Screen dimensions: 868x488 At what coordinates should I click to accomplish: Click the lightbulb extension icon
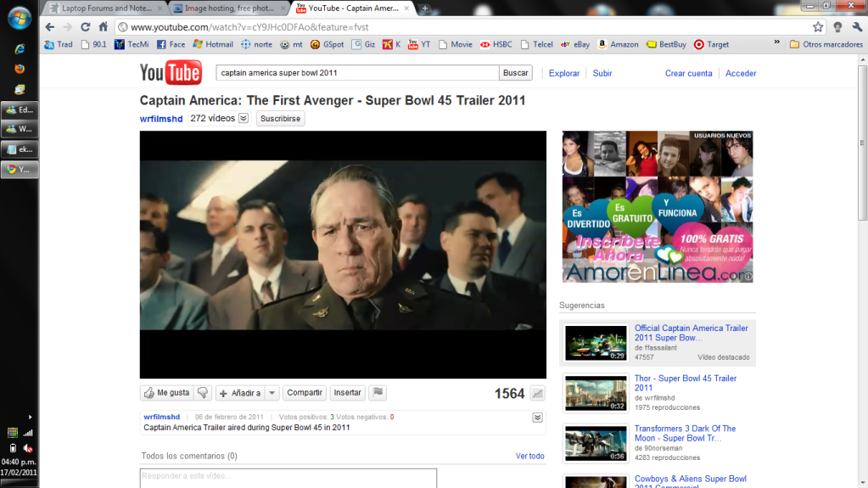837,26
